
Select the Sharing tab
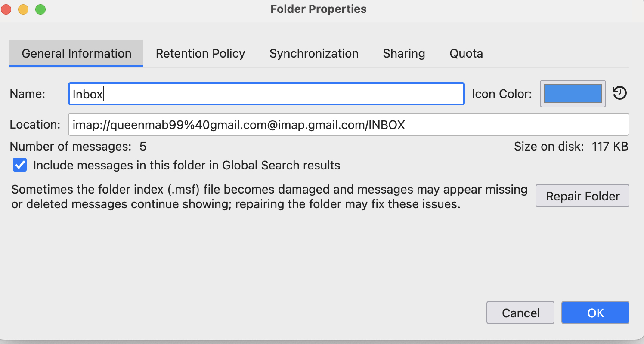(404, 54)
